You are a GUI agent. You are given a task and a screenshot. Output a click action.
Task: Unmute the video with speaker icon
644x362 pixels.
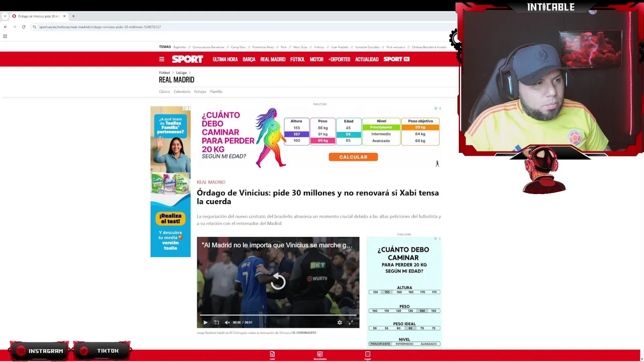coord(227,322)
